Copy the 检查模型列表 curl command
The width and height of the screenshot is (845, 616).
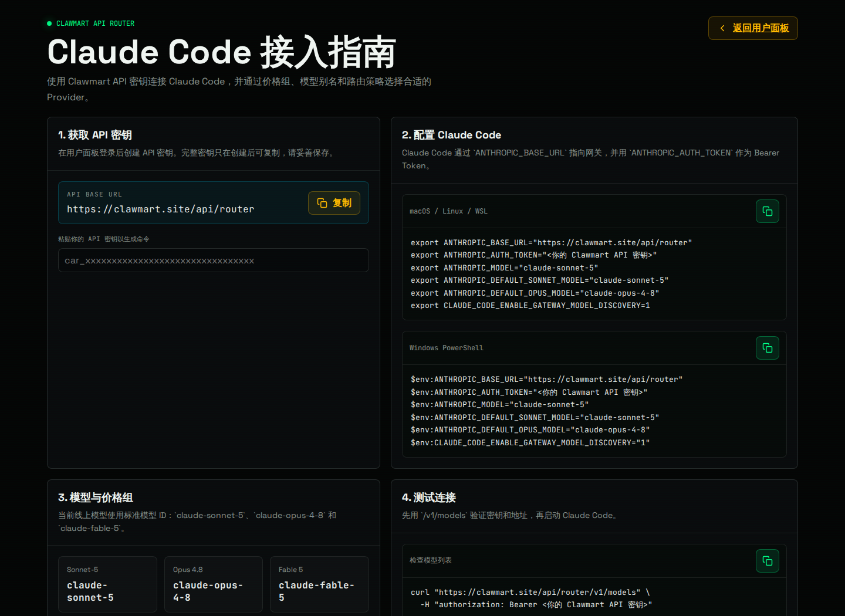pyautogui.click(x=768, y=561)
